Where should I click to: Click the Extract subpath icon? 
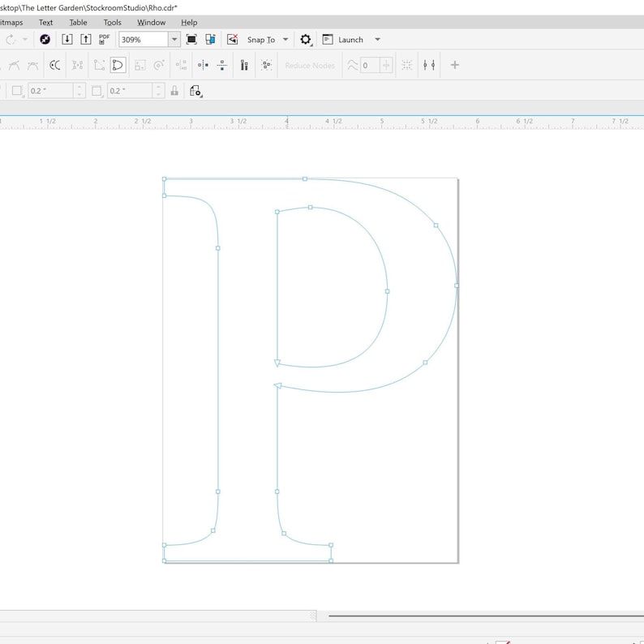[77, 65]
